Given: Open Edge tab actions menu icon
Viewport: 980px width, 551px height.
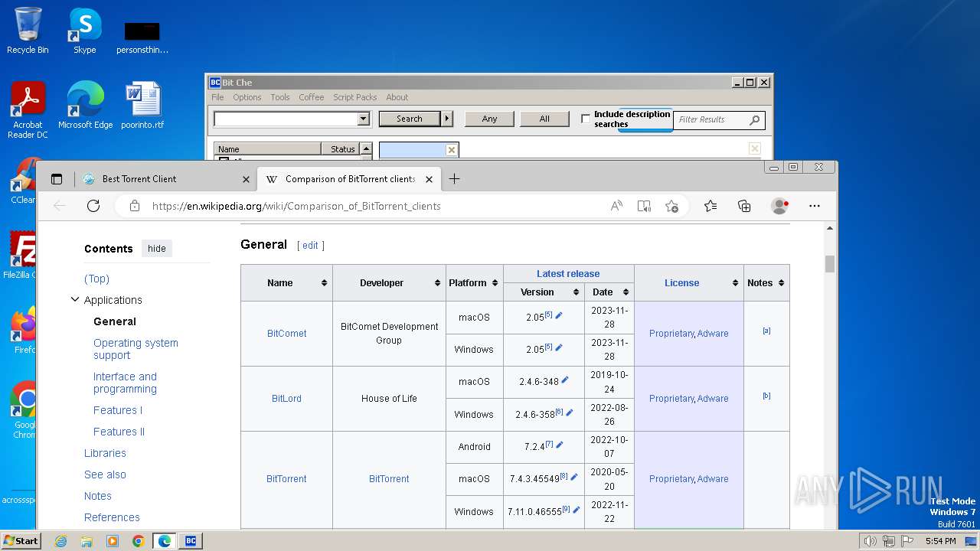Looking at the screenshot, I should pos(57,179).
